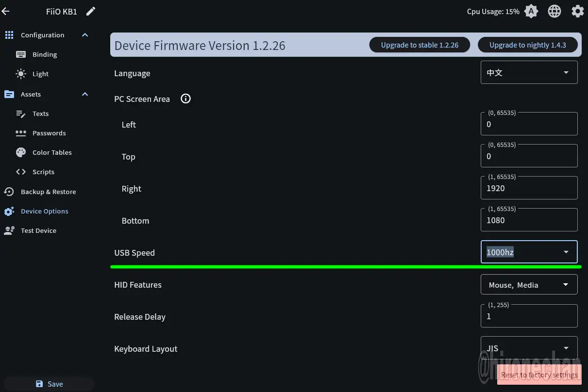This screenshot has width=588, height=392.
Task: Open the Keyboard Layout dropdown
Action: click(529, 348)
